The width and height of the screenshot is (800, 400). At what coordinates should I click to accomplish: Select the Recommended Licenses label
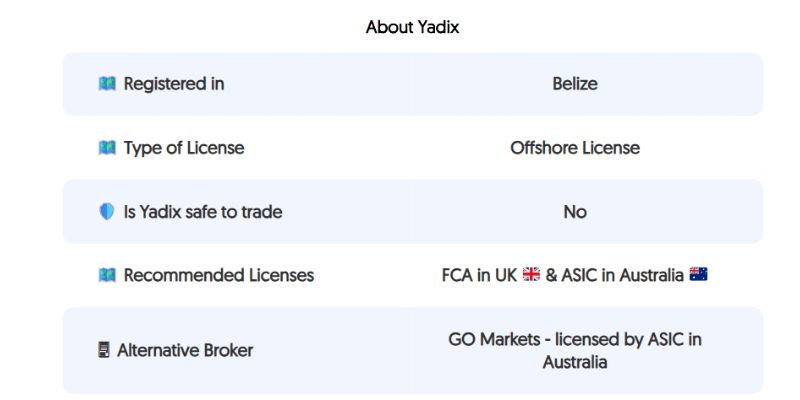click(x=218, y=275)
